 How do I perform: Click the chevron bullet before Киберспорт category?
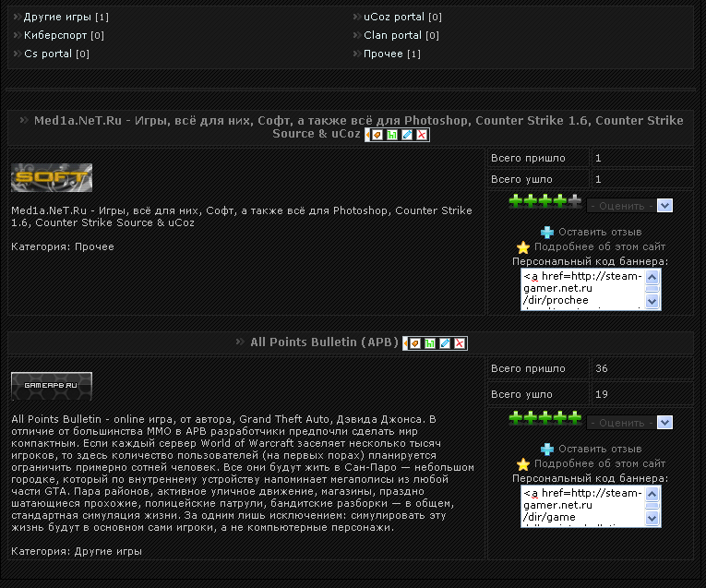pos(18,35)
